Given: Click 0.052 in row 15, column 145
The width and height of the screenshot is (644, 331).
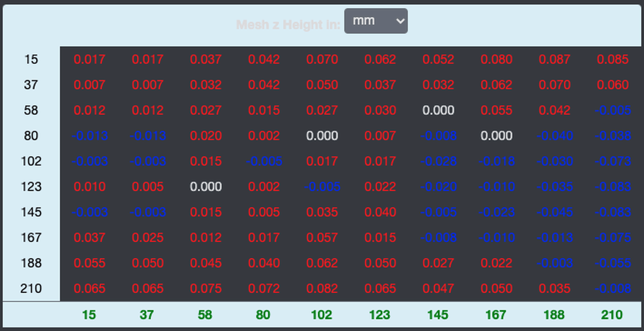Looking at the screenshot, I should tap(438, 59).
